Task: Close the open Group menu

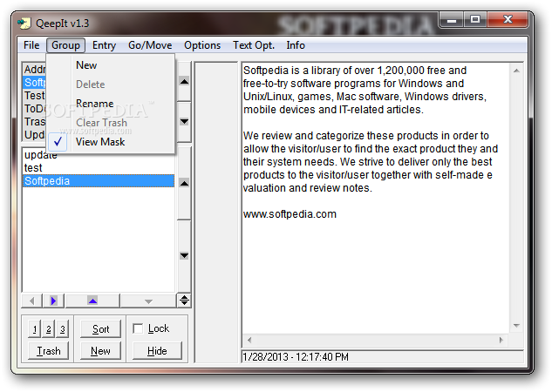Action: (x=65, y=45)
